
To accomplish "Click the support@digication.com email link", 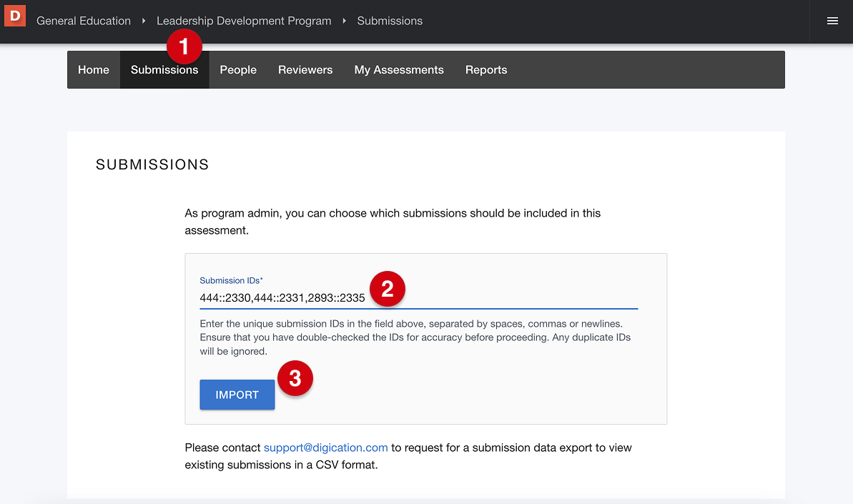I will pos(325,448).
